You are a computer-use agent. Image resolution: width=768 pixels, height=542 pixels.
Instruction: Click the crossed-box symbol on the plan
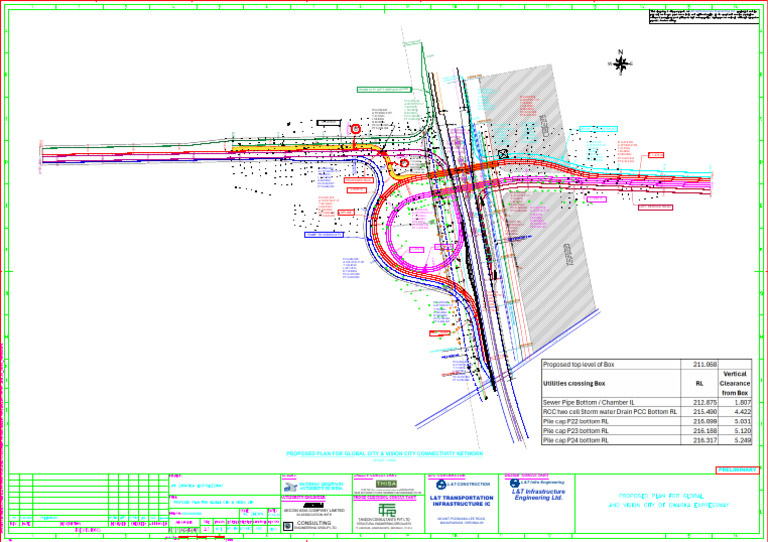503,154
